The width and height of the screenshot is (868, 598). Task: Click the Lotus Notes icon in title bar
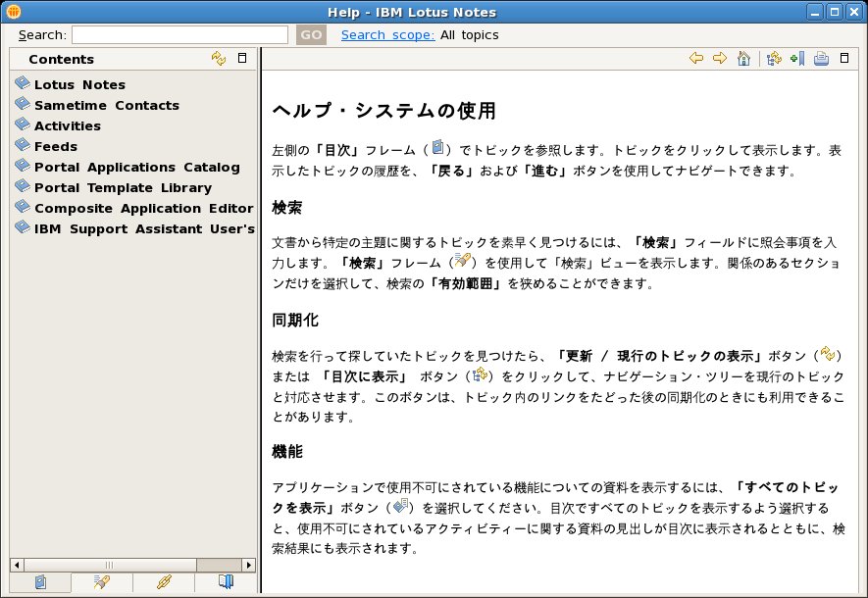click(x=14, y=11)
